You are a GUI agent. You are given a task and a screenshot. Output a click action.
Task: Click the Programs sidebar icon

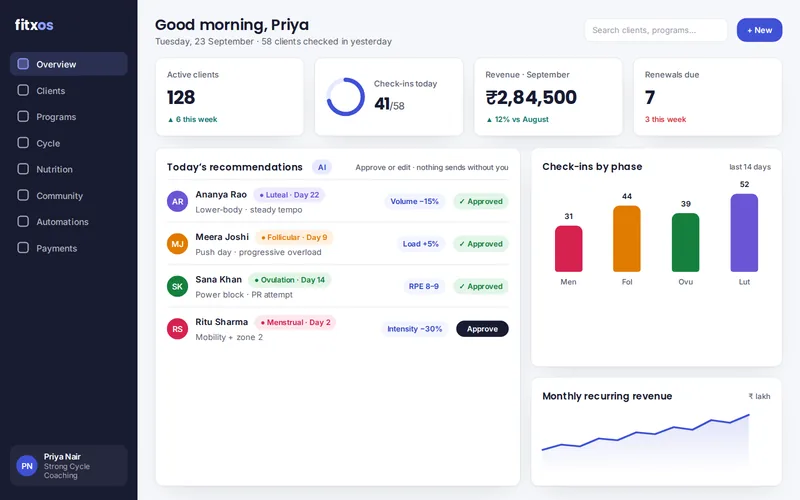[23, 116]
